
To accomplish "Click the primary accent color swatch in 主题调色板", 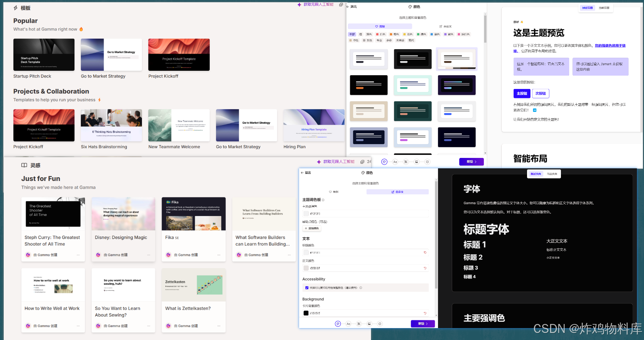I will click(x=306, y=214).
